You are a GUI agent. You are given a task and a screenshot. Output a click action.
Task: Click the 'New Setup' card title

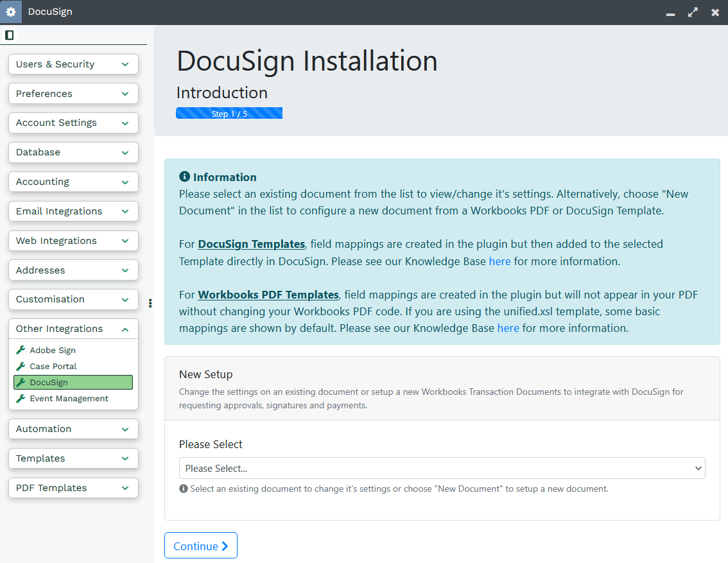[x=205, y=374]
